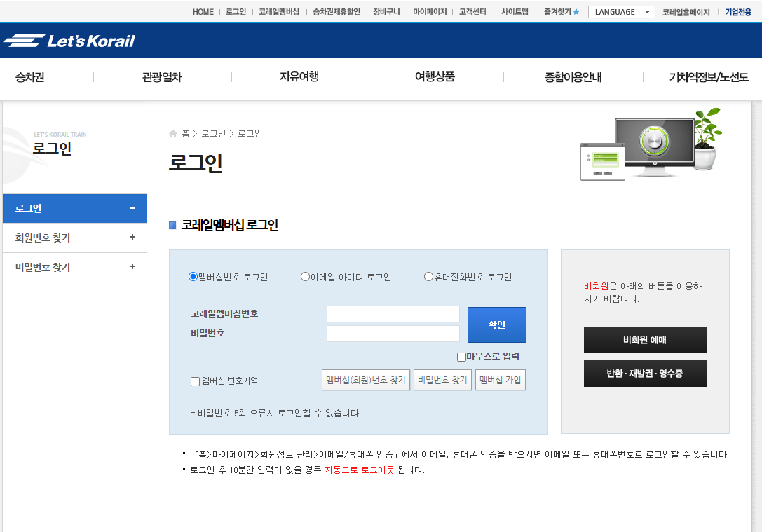Click the 코레일멤버십번호 input field

[393, 314]
